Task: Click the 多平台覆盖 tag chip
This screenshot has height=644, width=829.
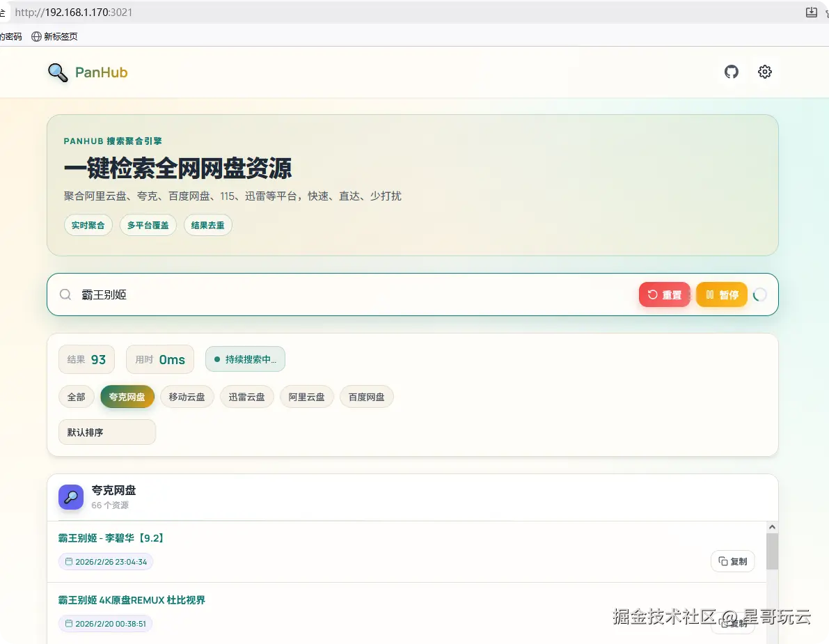Action: 148,226
